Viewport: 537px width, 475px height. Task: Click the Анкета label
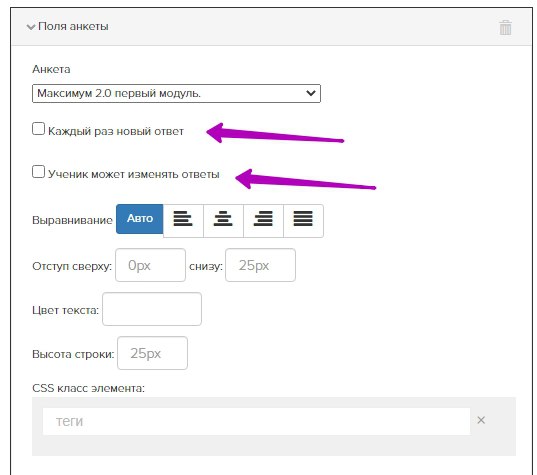(x=51, y=69)
